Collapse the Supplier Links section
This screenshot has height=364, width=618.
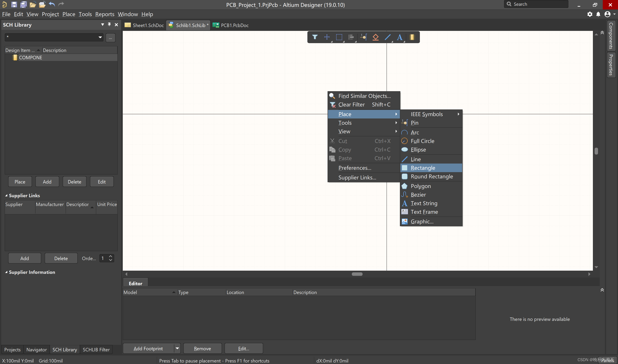click(6, 196)
